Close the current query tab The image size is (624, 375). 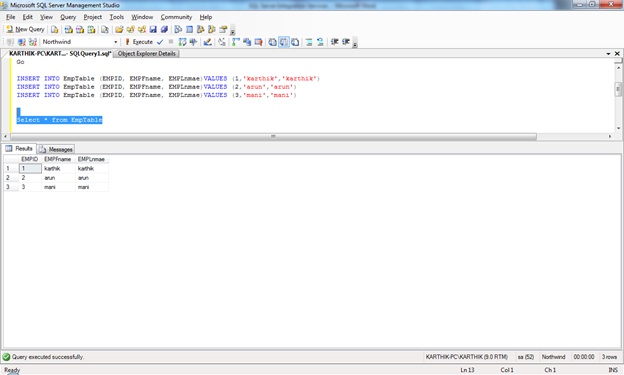pos(617,53)
